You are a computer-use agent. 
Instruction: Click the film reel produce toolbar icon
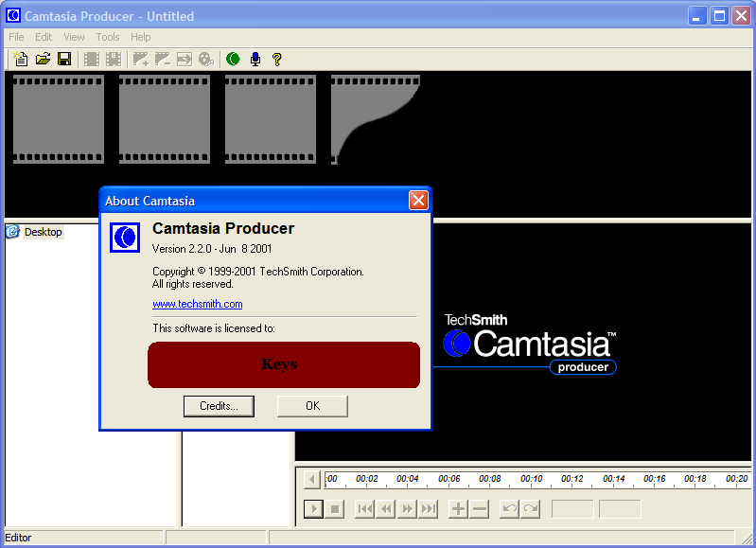(206, 59)
